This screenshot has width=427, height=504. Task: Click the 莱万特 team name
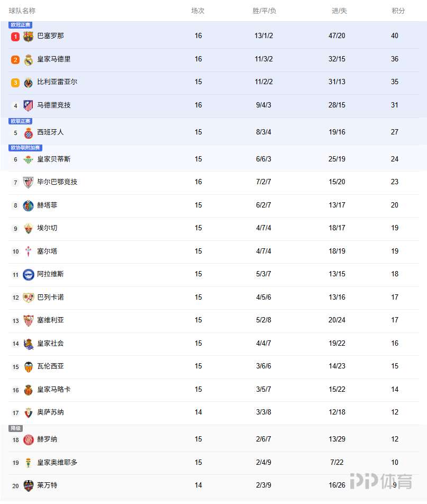(x=47, y=485)
